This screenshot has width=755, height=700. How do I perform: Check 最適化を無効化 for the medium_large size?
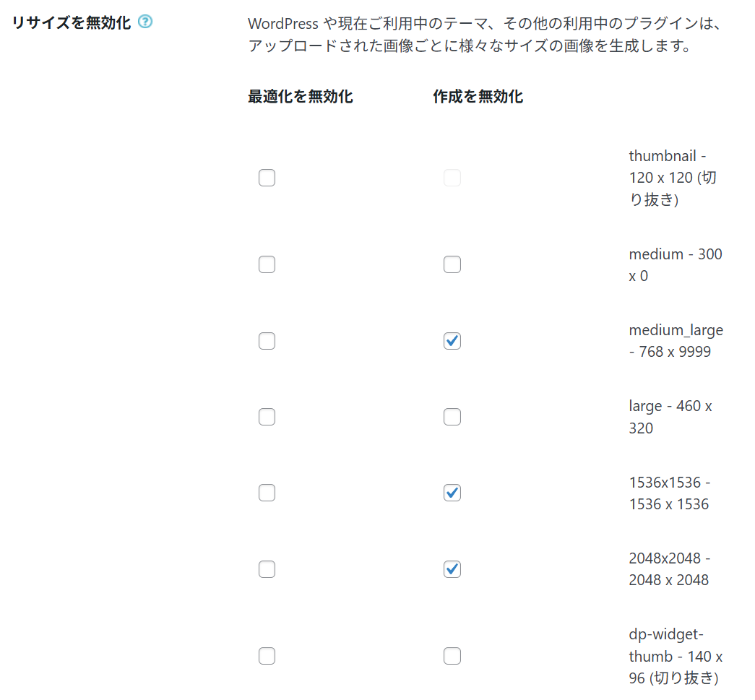coord(267,341)
